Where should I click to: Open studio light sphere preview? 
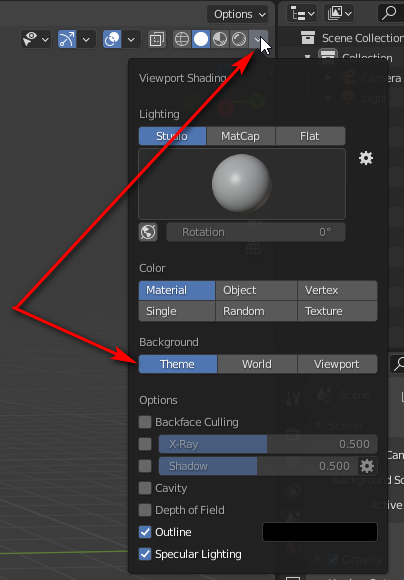coord(242,184)
